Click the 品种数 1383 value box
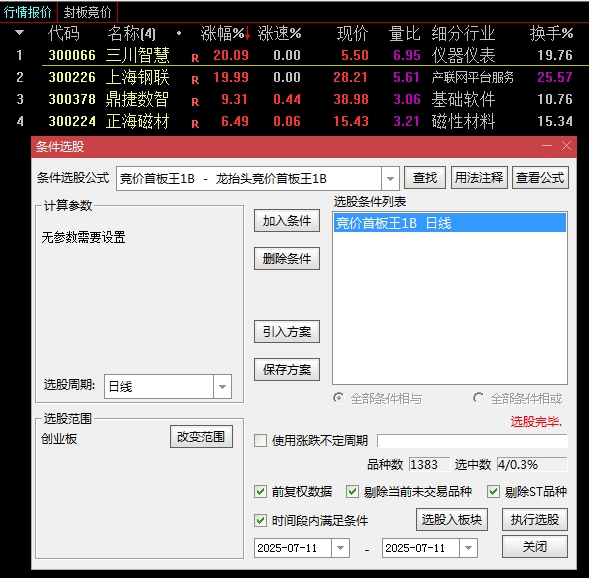589x578 pixels. [429, 465]
